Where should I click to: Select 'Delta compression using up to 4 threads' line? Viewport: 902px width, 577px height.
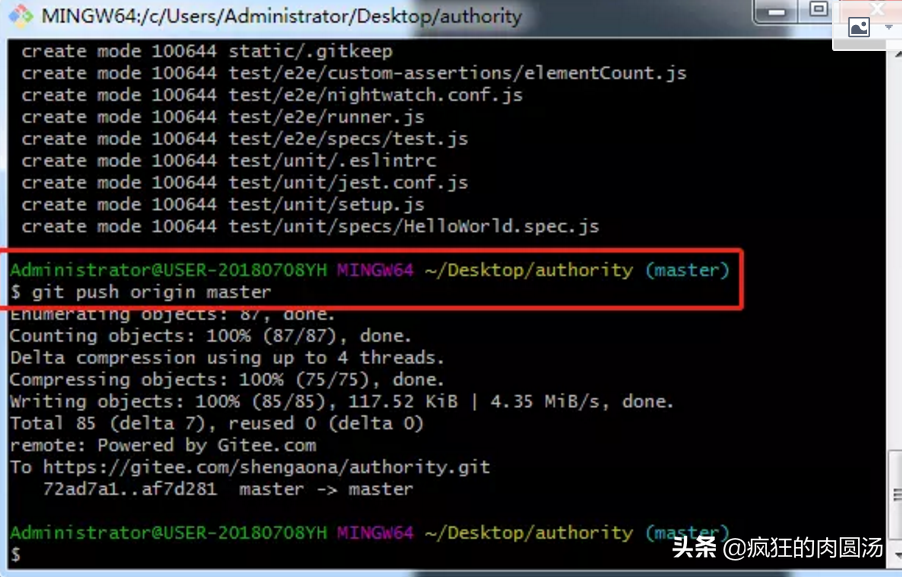click(227, 357)
